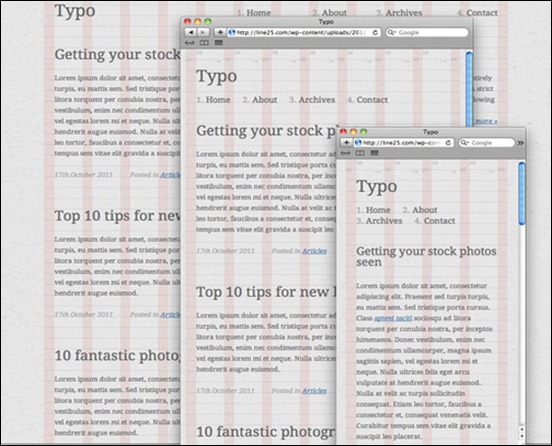Close the small front Safari window
The height and width of the screenshot is (446, 552).
(x=343, y=132)
